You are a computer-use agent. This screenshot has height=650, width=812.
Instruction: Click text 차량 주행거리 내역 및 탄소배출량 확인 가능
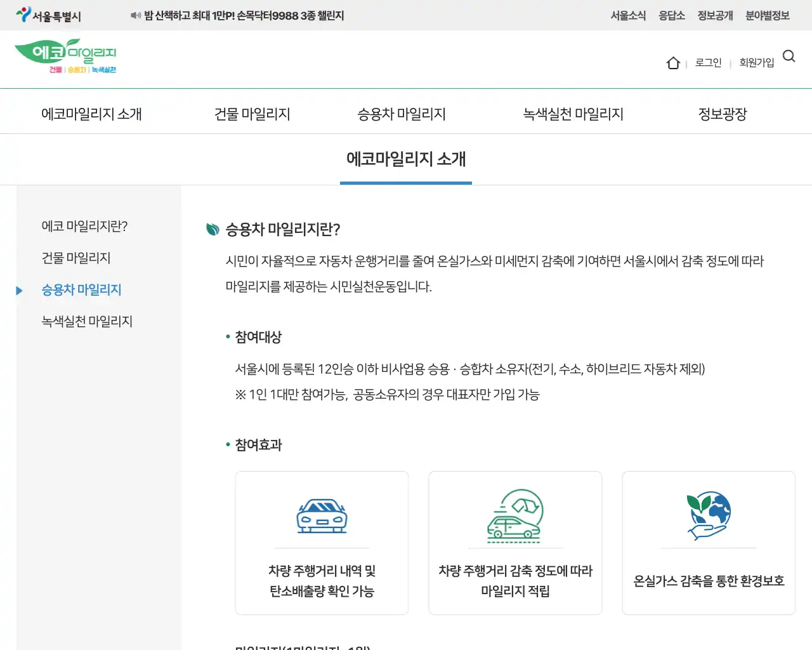(322, 581)
